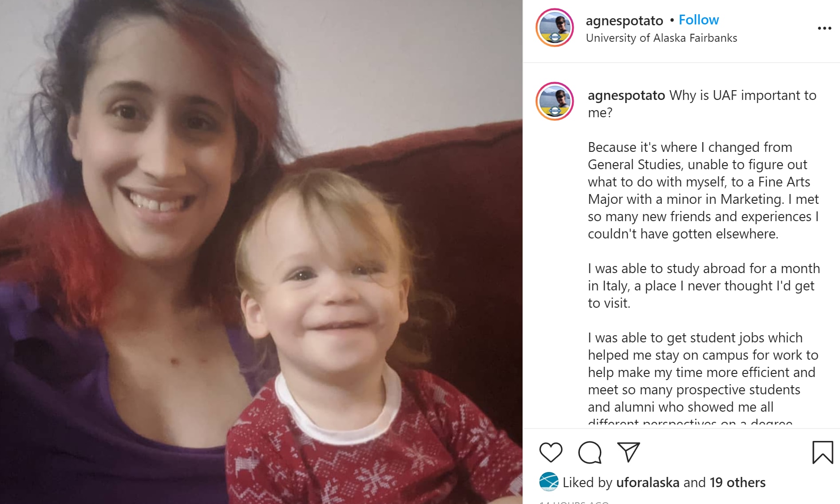Open the uforalaska liker avatar
Image resolution: width=840 pixels, height=504 pixels.
[548, 482]
